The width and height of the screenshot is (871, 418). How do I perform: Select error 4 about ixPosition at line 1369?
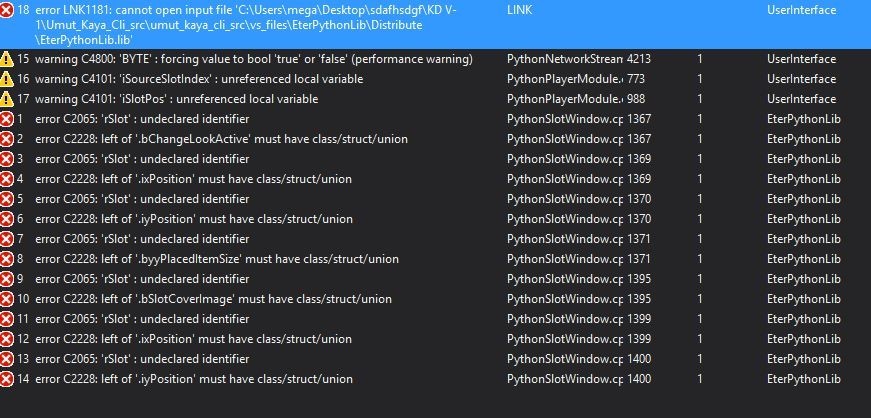436,178
